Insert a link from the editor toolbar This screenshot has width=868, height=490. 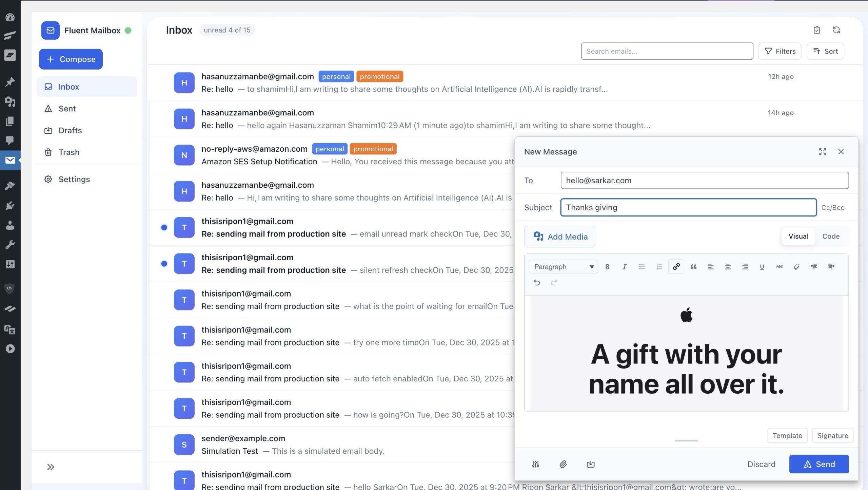click(676, 267)
